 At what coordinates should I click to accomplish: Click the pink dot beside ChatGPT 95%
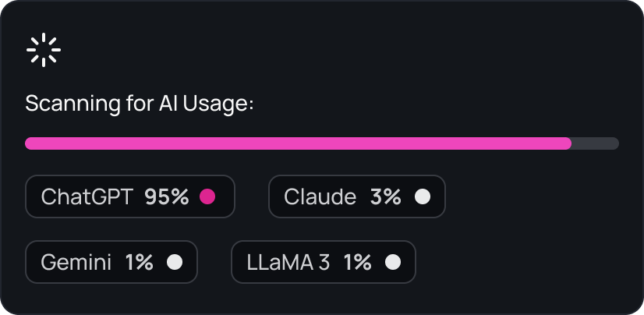[207, 196]
